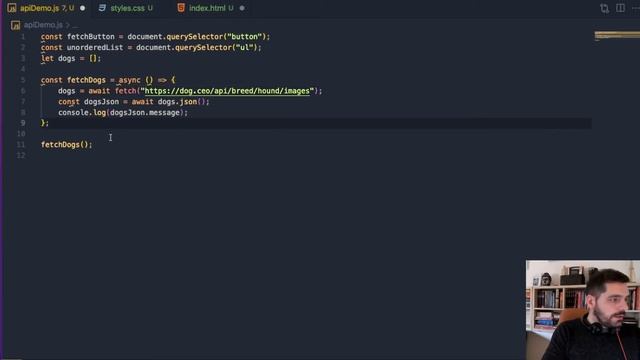Viewport: 640px width, 360px height.
Task: Place cursor on "unorderedList" variable name
Action: [x=95, y=48]
